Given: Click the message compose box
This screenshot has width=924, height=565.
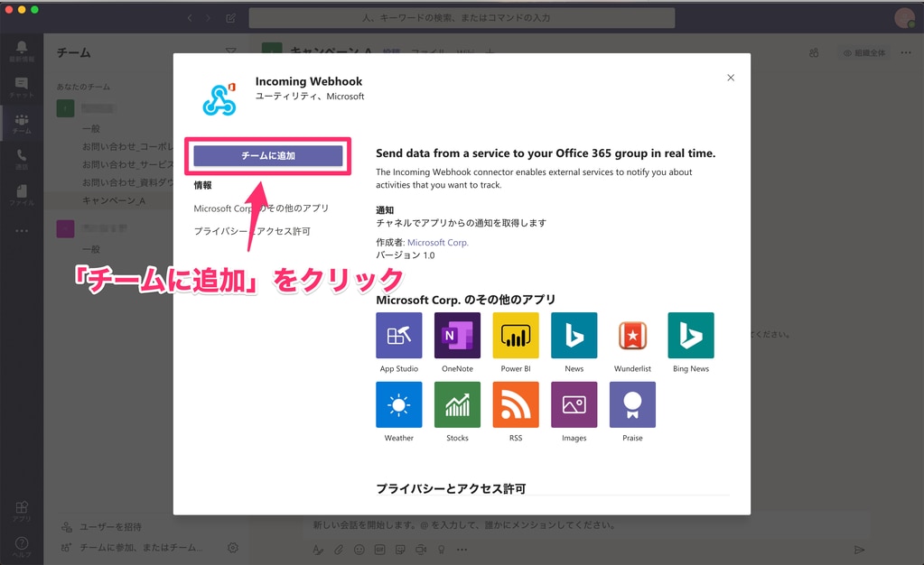Looking at the screenshot, I should click(x=586, y=525).
